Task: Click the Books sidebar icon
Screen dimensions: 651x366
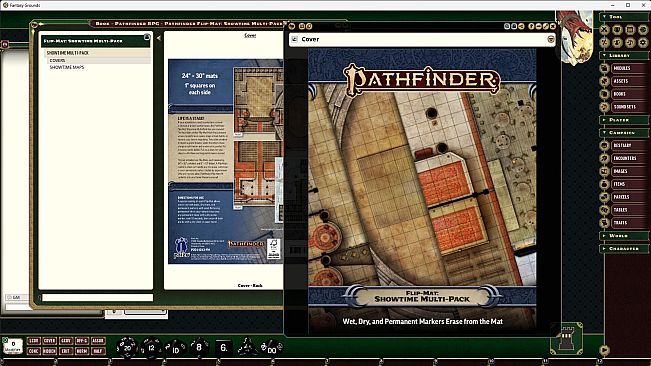Action: coord(604,94)
